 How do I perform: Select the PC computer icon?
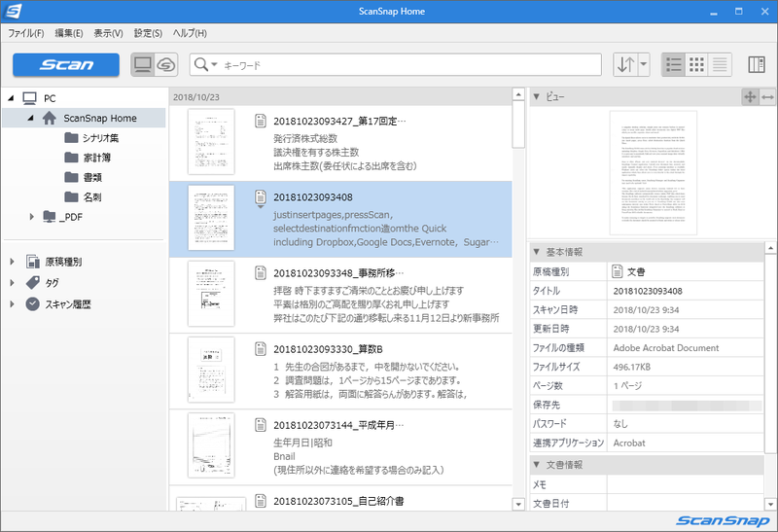(30, 98)
